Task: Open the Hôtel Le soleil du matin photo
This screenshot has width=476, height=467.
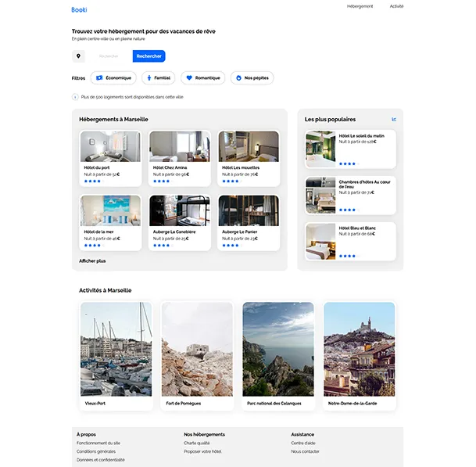Action: [320, 149]
